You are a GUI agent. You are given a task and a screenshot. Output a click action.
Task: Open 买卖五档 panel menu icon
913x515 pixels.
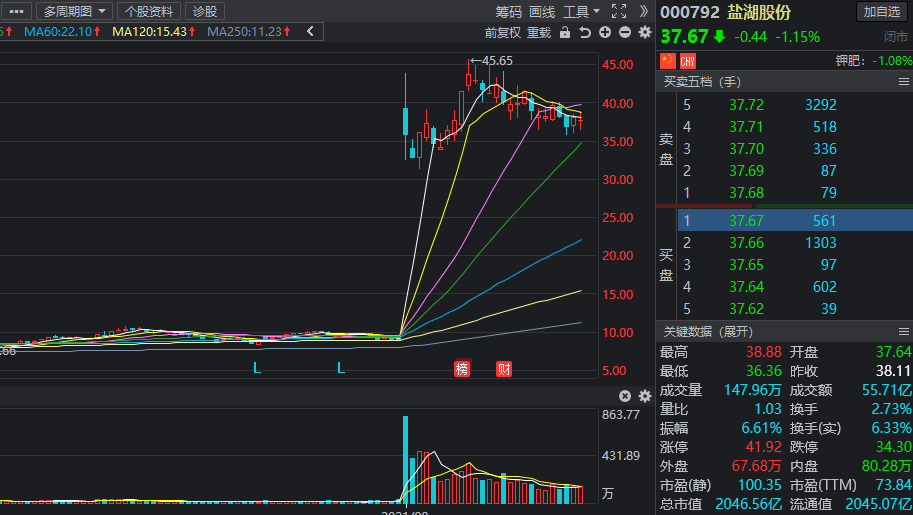point(903,82)
